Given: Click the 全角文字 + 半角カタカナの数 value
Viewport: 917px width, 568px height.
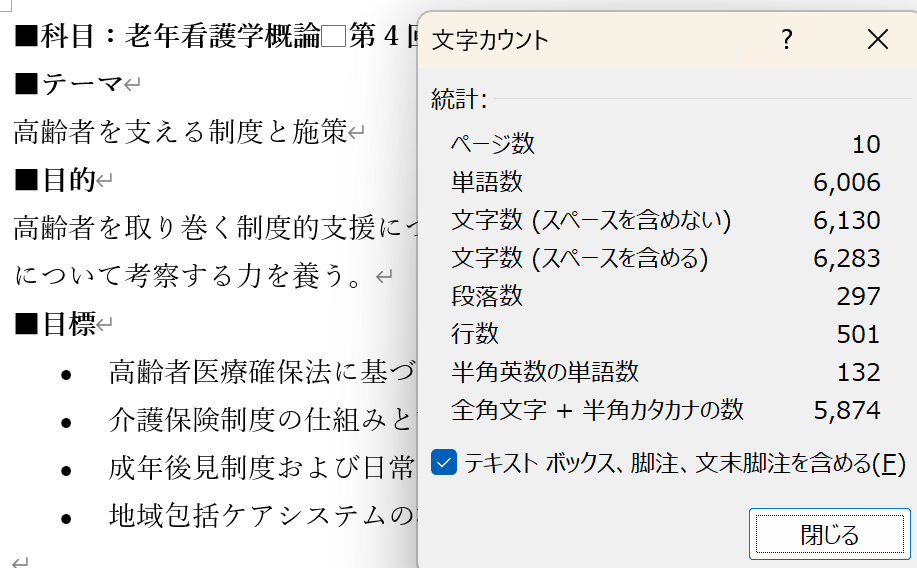Looking at the screenshot, I should (847, 410).
